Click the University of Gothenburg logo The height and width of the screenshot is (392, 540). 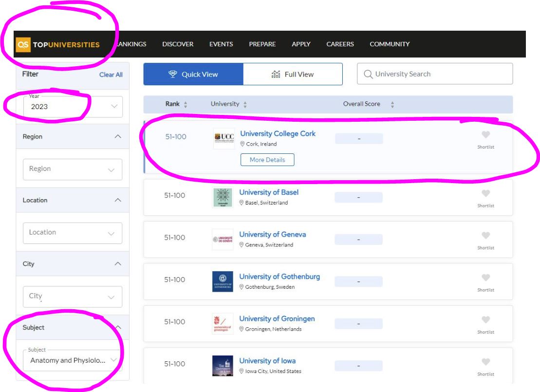click(x=223, y=281)
